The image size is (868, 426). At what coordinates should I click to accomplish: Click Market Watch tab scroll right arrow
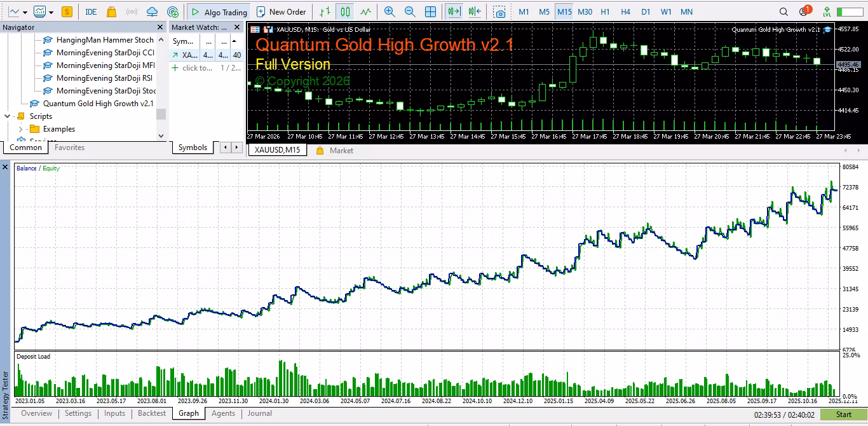[x=237, y=148]
